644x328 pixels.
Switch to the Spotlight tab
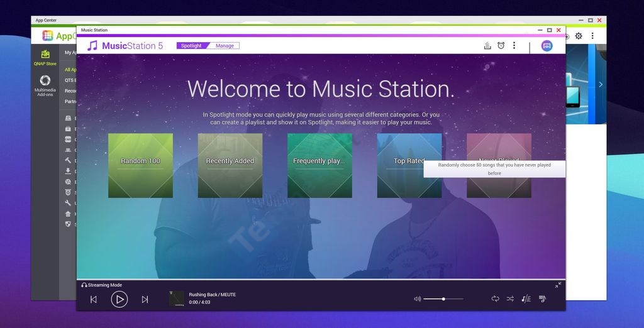pyautogui.click(x=191, y=46)
